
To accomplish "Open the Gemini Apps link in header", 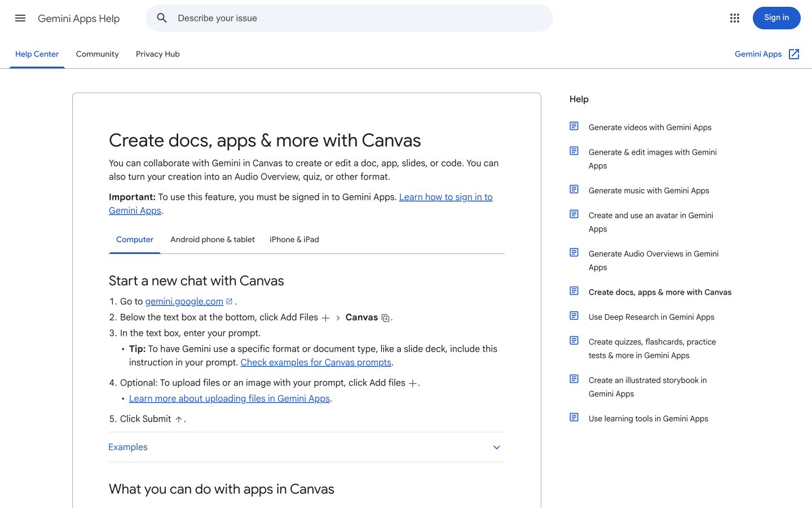I will click(758, 54).
